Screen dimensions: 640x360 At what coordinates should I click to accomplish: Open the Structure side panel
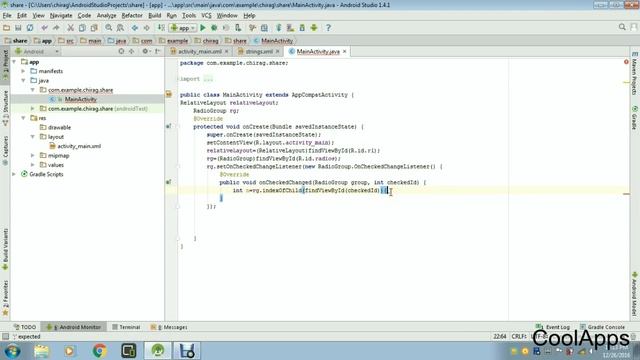(5, 107)
